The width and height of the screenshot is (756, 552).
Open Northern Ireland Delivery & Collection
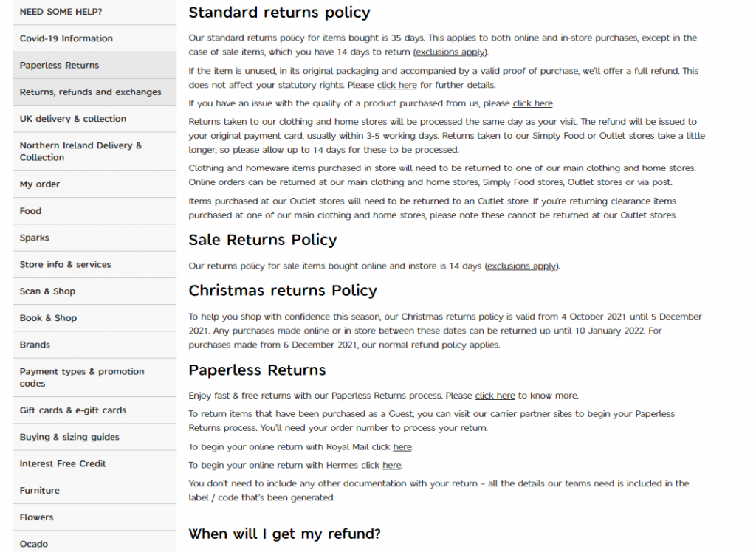(80, 151)
